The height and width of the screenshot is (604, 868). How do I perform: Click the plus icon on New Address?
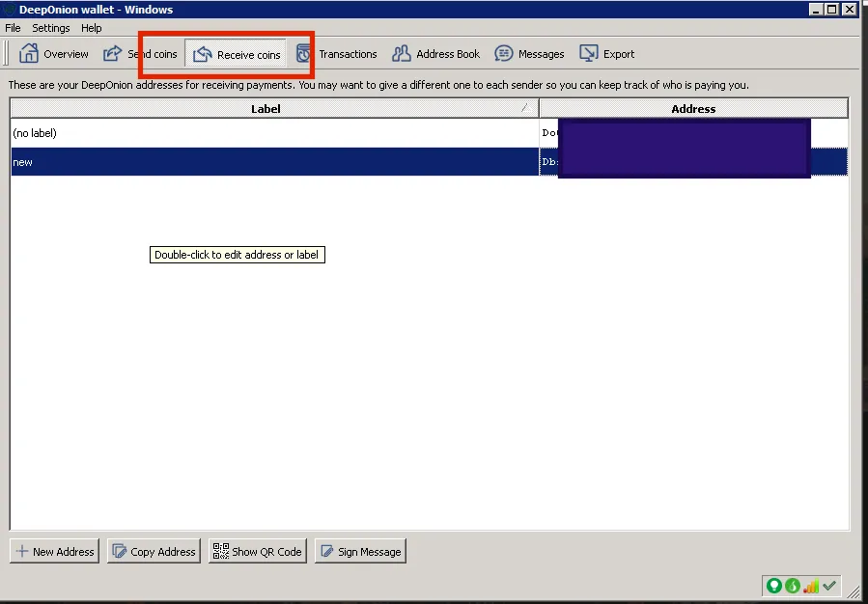pyautogui.click(x=22, y=552)
